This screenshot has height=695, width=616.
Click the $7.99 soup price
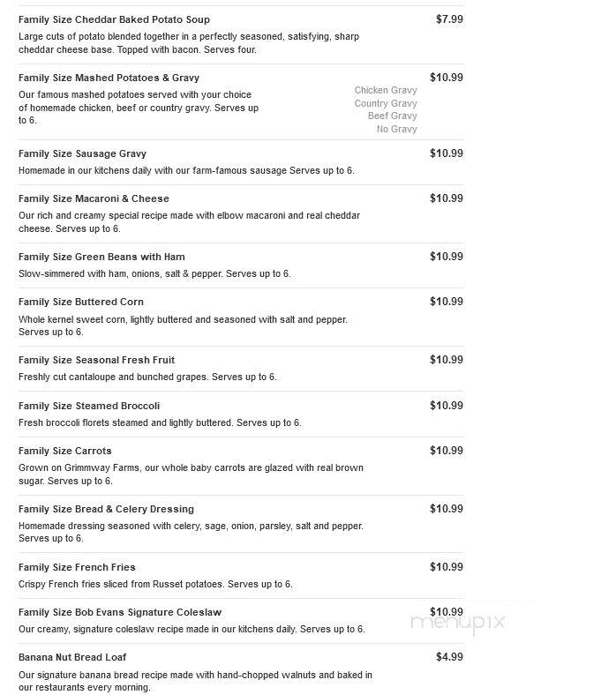(449, 19)
